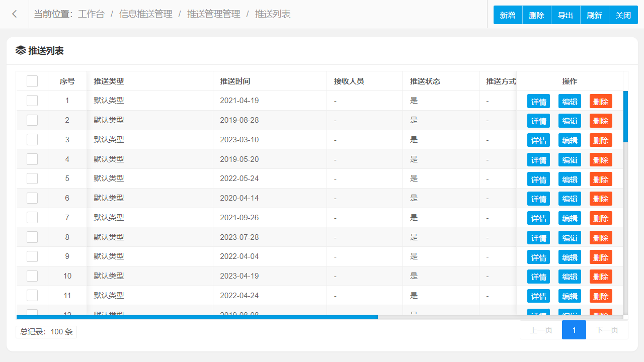Click the blue horizontal scrollbar thumb
Viewport: 644px width, 362px height.
[197, 317]
